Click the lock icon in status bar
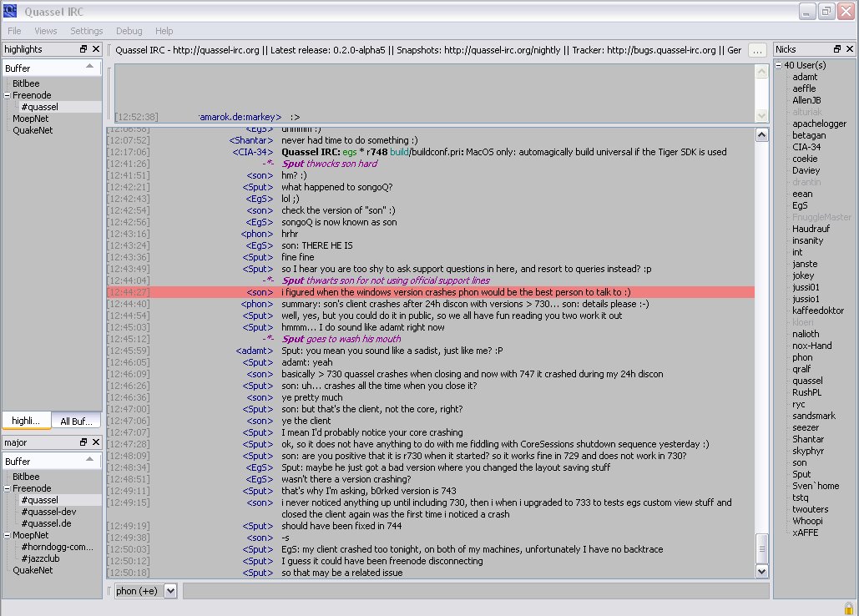 pyautogui.click(x=849, y=608)
